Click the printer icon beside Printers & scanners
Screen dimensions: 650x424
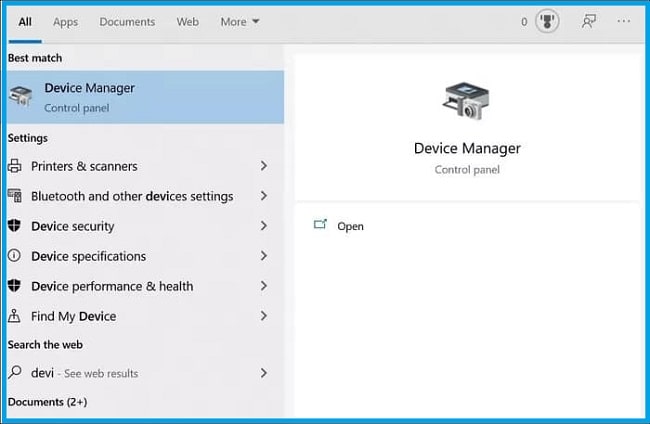15,166
